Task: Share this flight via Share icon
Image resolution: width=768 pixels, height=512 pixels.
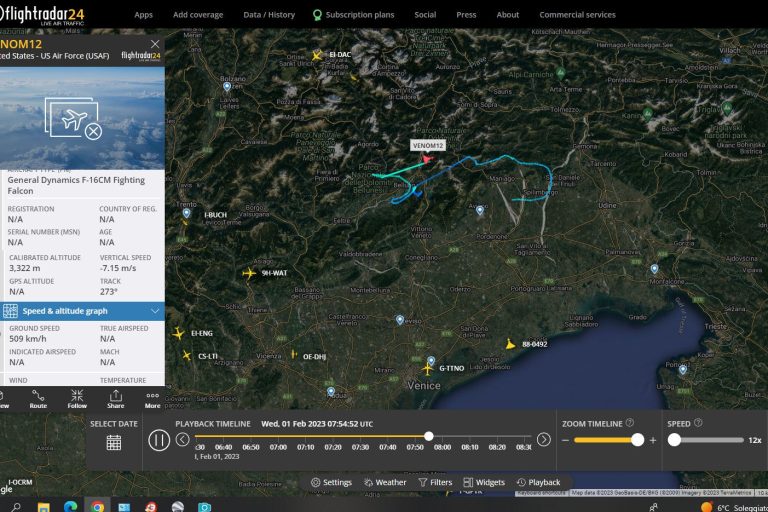Action: pos(115,398)
